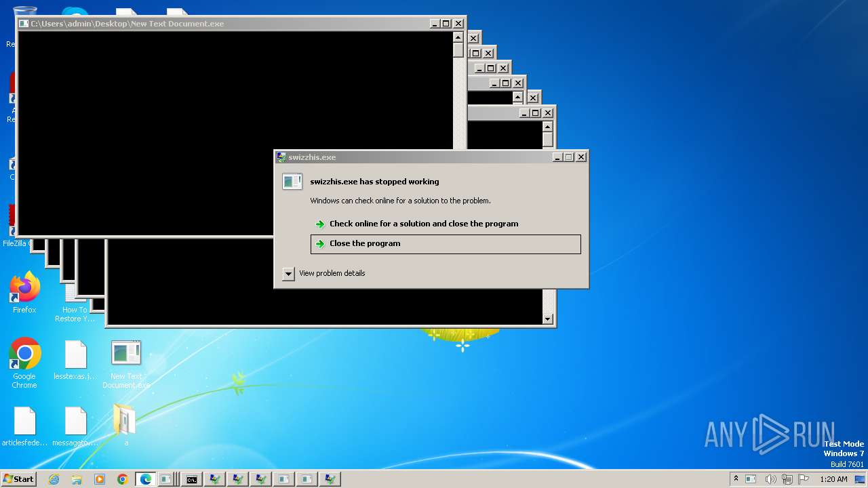The width and height of the screenshot is (868, 488).
Task: Check online for a solution and close
Action: click(446, 224)
